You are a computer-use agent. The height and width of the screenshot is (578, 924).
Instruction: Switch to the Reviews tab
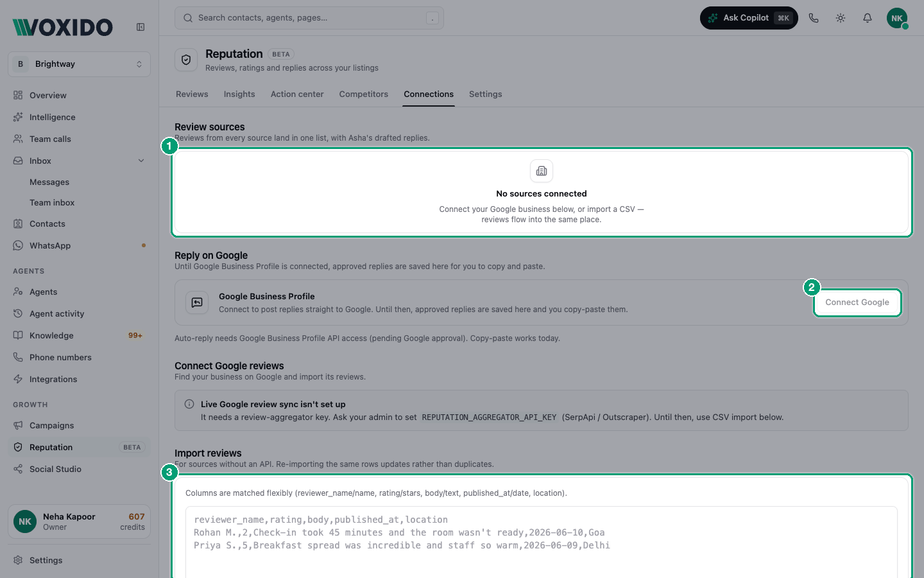(x=192, y=94)
